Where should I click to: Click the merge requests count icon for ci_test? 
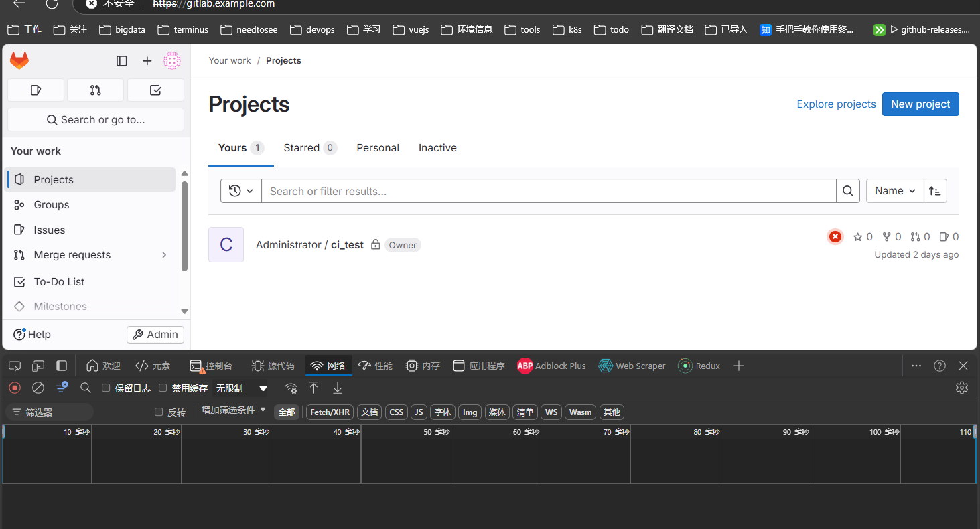coord(916,236)
